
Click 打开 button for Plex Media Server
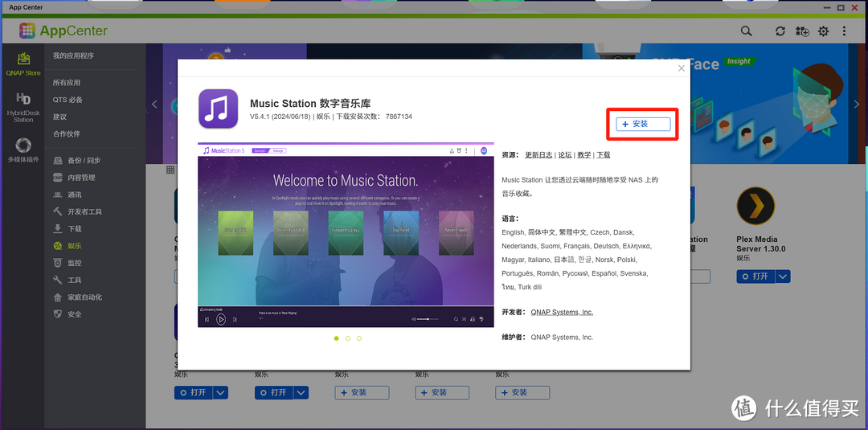pos(755,276)
